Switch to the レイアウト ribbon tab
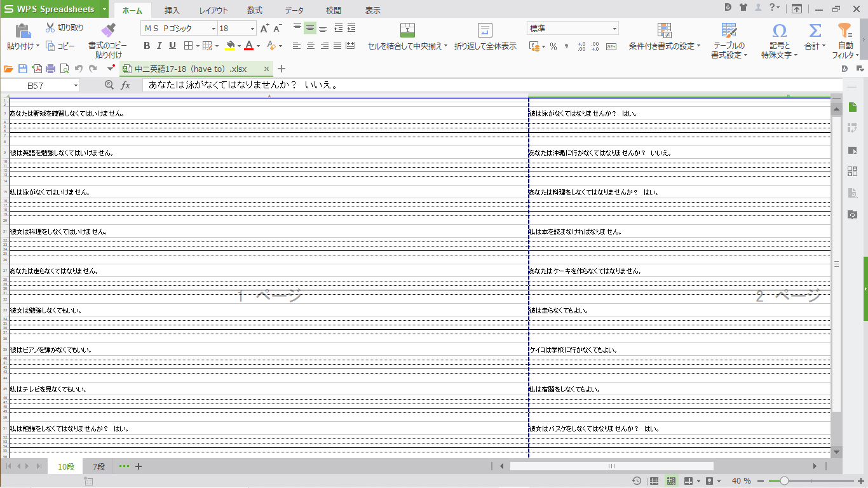868x488 pixels. 214,11
